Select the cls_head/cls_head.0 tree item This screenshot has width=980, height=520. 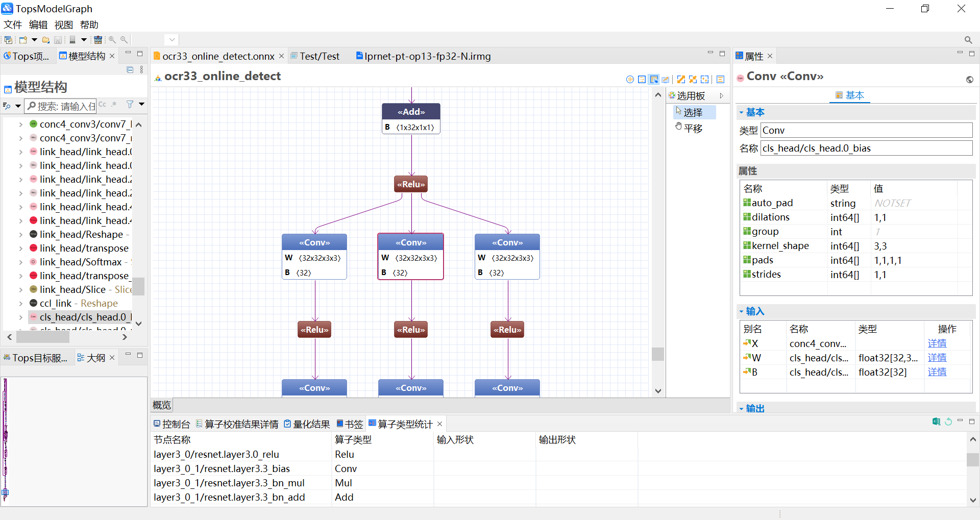point(82,317)
